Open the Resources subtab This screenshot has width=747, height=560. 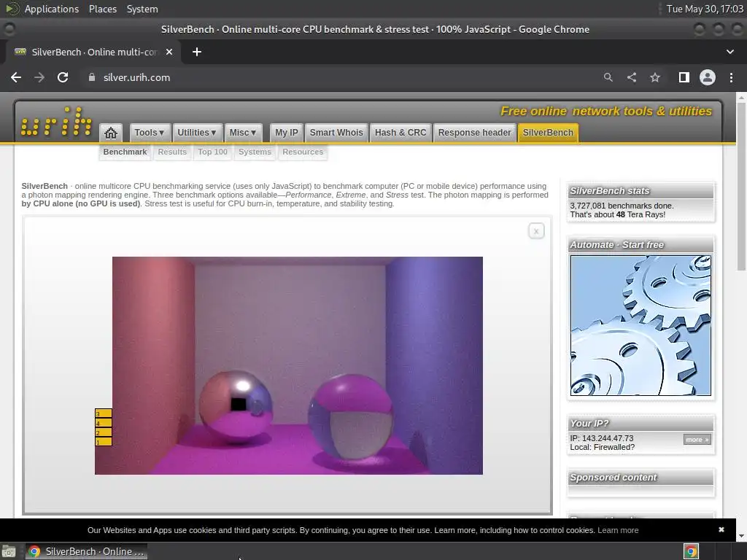[303, 152]
